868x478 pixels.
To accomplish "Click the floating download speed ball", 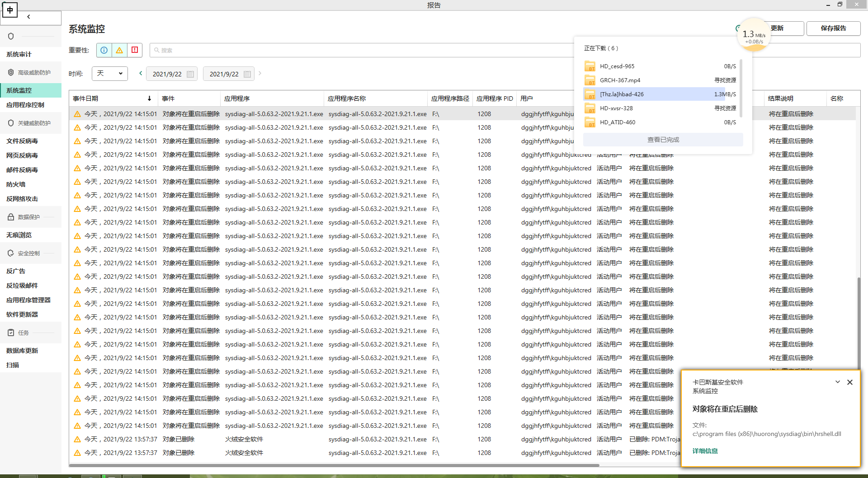I will [x=753, y=35].
